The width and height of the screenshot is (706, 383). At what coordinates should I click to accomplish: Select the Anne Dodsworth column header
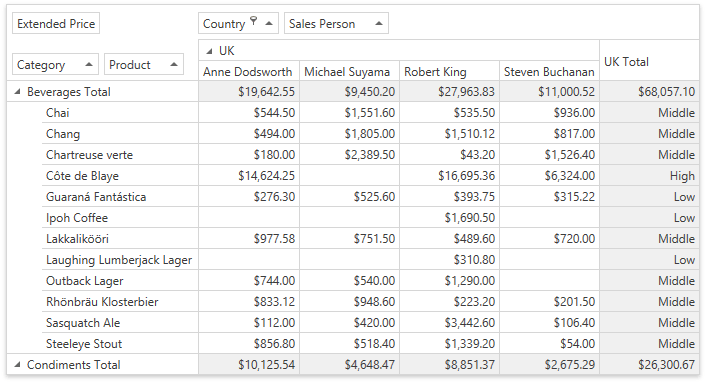[249, 71]
